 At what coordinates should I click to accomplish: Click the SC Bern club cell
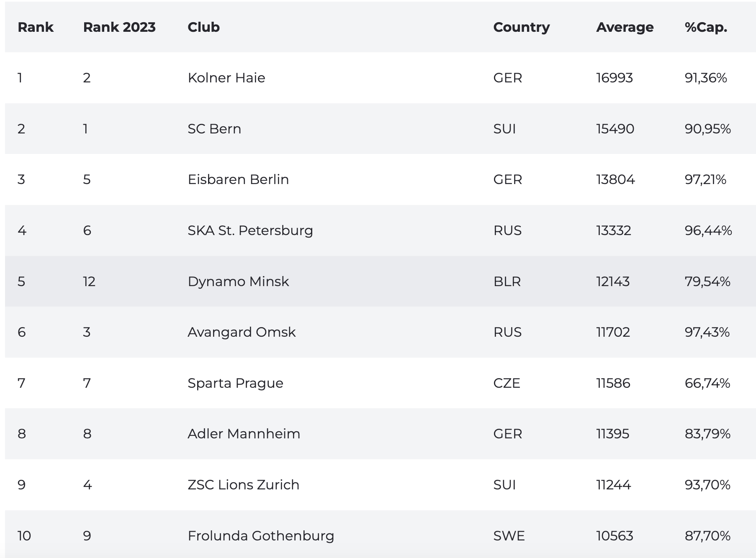tap(214, 129)
